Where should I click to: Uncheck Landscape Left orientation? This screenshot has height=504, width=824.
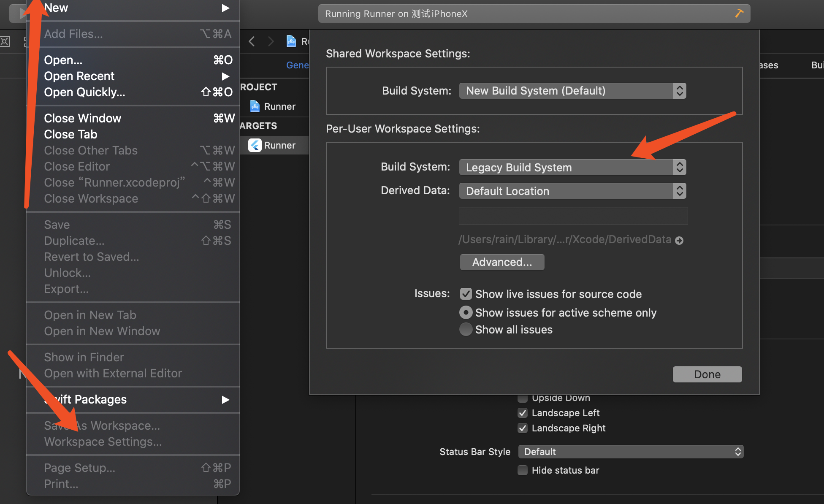click(523, 413)
